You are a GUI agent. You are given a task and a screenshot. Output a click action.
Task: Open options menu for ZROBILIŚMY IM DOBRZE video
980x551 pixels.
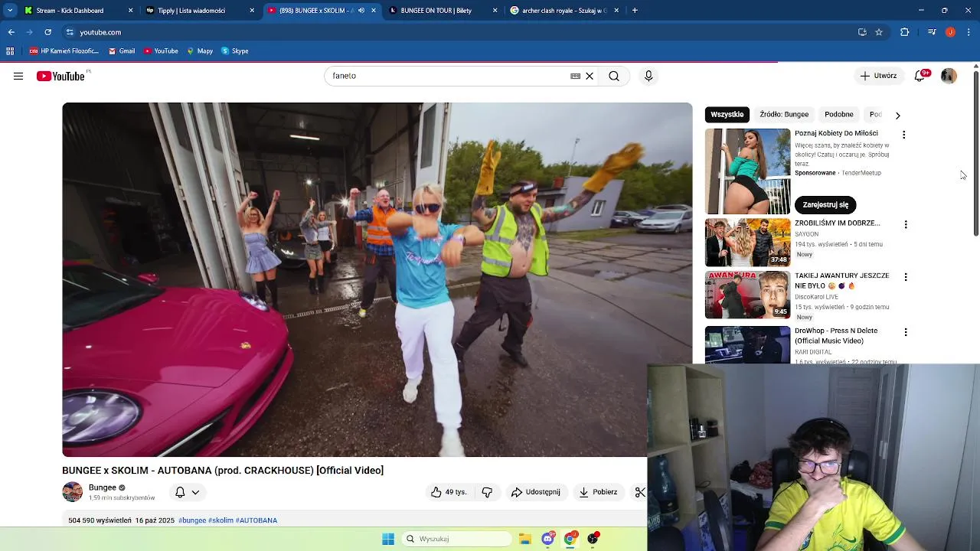click(906, 225)
